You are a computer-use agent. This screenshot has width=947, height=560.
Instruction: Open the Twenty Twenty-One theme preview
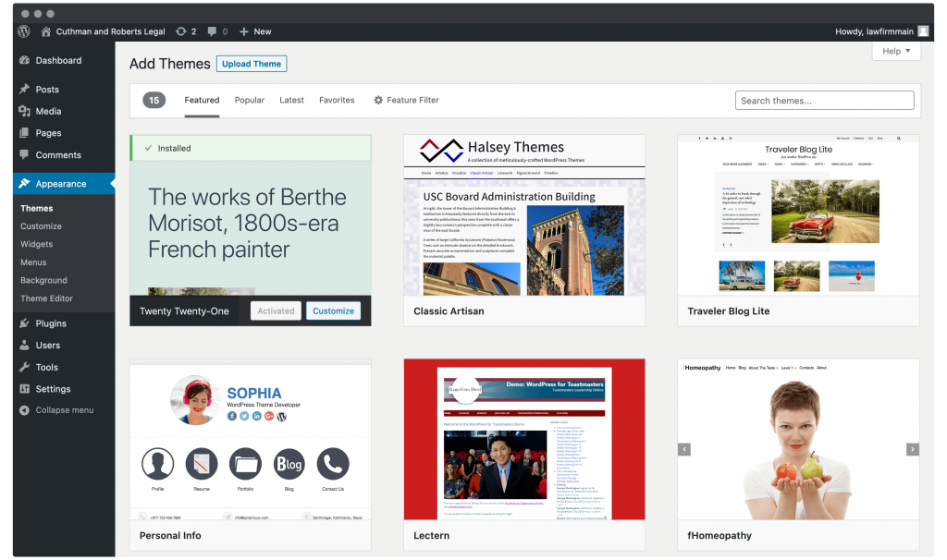pyautogui.click(x=251, y=215)
